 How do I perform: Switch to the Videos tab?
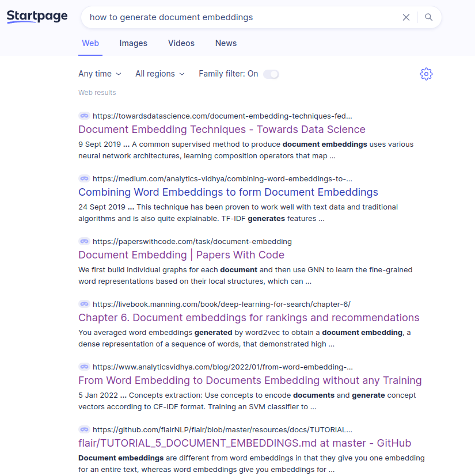181,43
